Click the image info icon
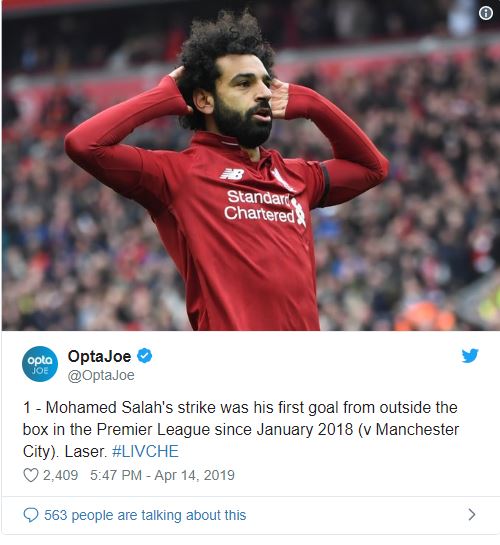500x545 pixels. click(x=485, y=14)
